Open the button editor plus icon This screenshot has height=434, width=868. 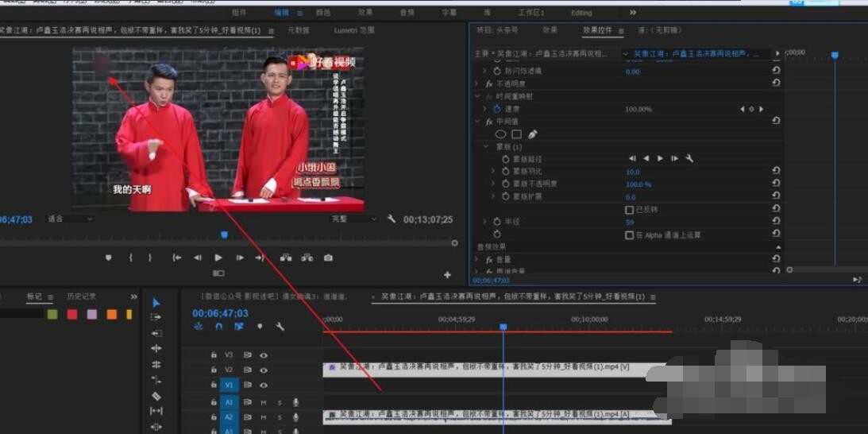pos(447,274)
